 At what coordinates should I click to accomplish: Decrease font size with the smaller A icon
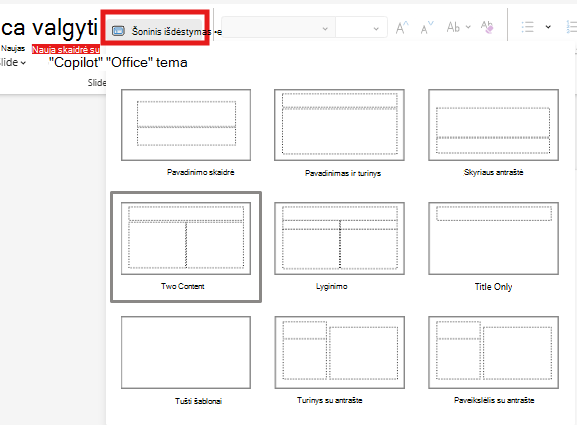pos(427,28)
